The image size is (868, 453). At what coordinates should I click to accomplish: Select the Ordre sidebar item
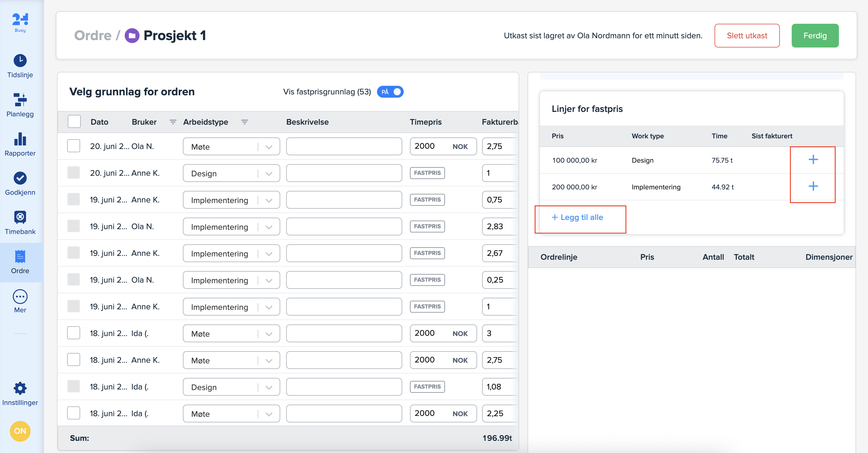(x=20, y=262)
